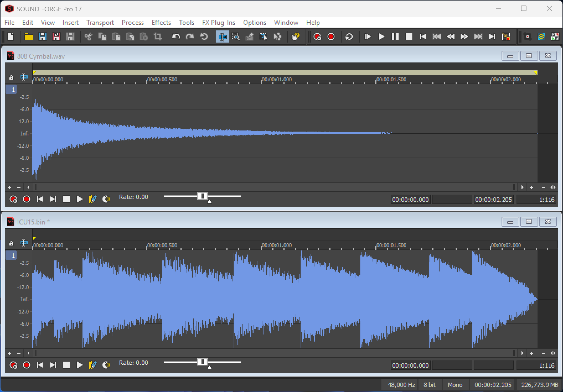Save the current file with the Save icon

pos(42,36)
